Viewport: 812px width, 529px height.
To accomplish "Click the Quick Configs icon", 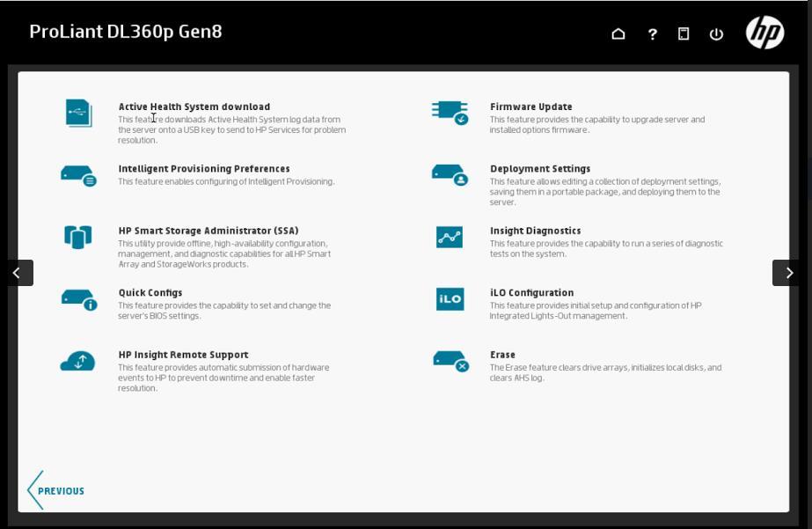I will pyautogui.click(x=78, y=299).
